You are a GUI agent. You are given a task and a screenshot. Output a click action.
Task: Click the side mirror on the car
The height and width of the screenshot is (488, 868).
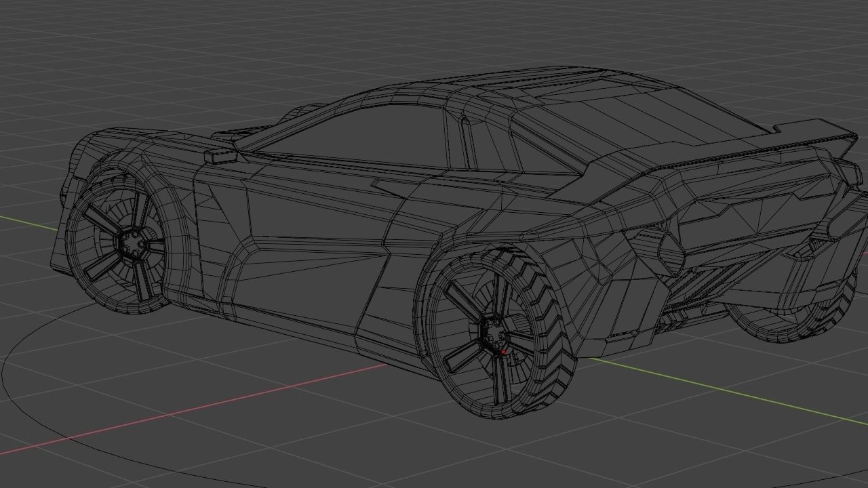click(x=220, y=156)
